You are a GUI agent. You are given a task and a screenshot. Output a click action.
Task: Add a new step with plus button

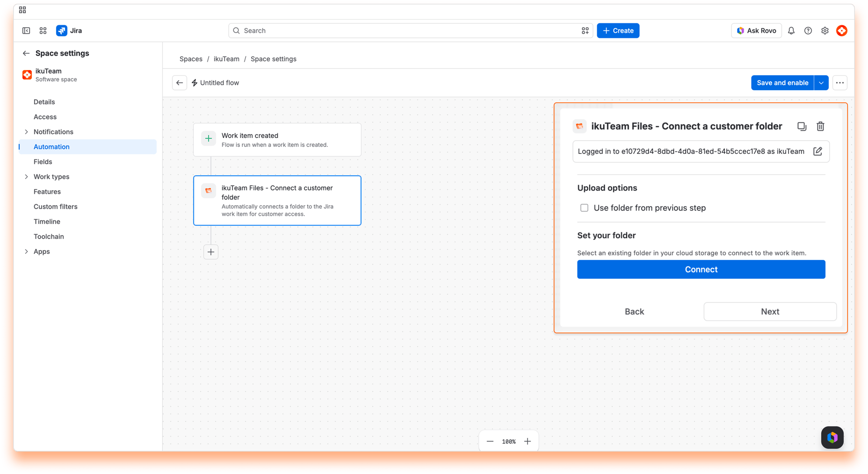click(x=211, y=252)
